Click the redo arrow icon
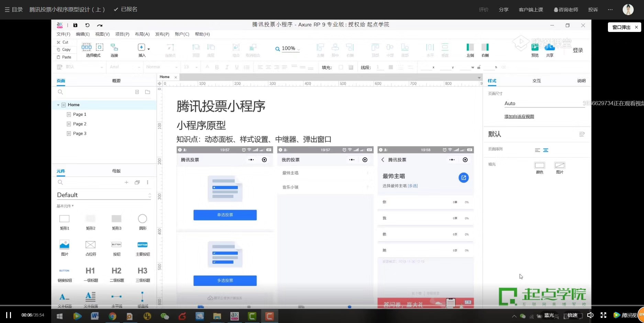644x323 pixels. [100, 25]
